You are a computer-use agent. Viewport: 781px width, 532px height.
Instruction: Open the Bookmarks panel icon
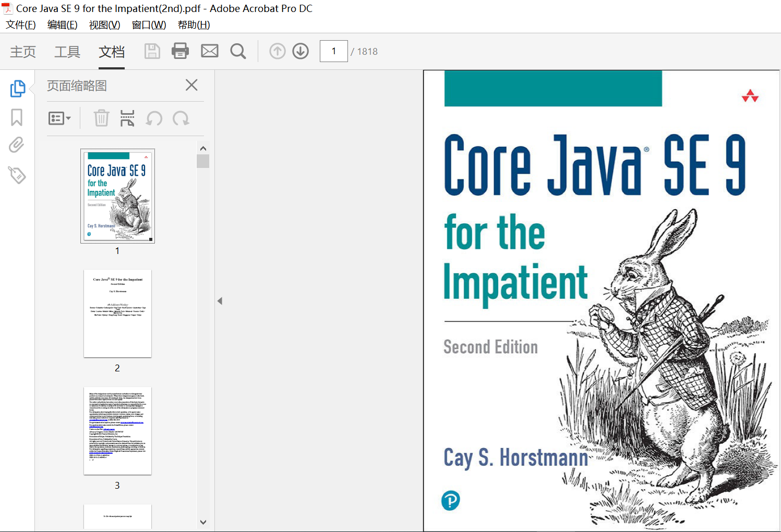(x=17, y=117)
